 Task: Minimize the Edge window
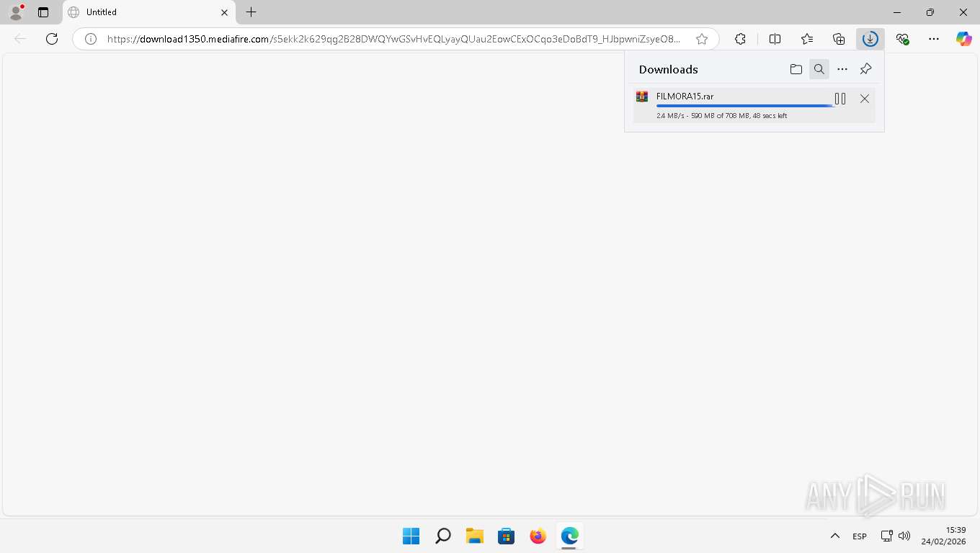point(897,12)
